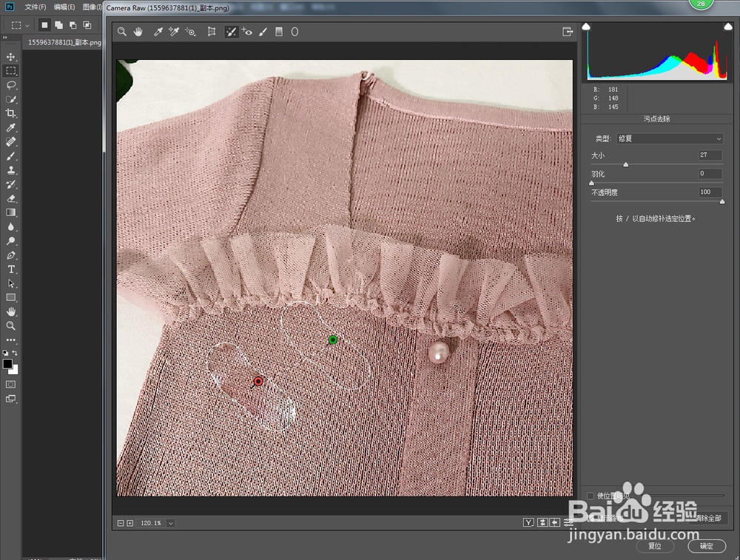Change screen mode icon in left toolbar
The image size is (740, 560).
pyautogui.click(x=11, y=399)
